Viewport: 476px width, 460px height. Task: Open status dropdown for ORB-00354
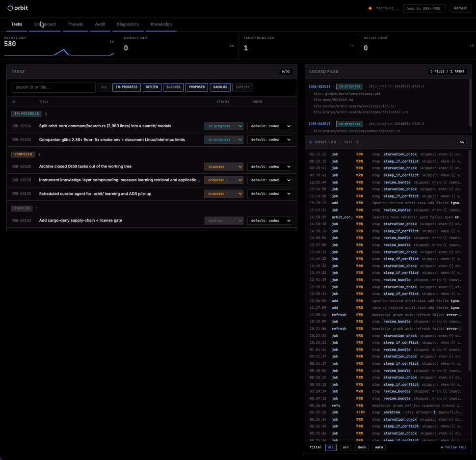coord(224,126)
